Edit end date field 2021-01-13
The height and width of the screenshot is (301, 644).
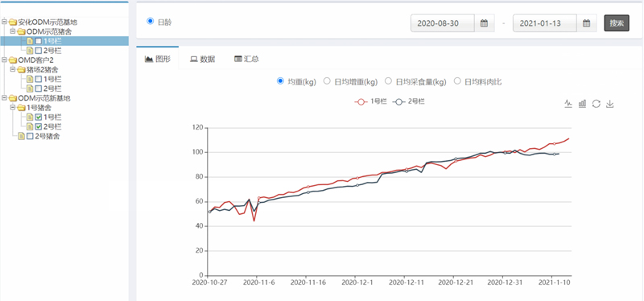(545, 23)
